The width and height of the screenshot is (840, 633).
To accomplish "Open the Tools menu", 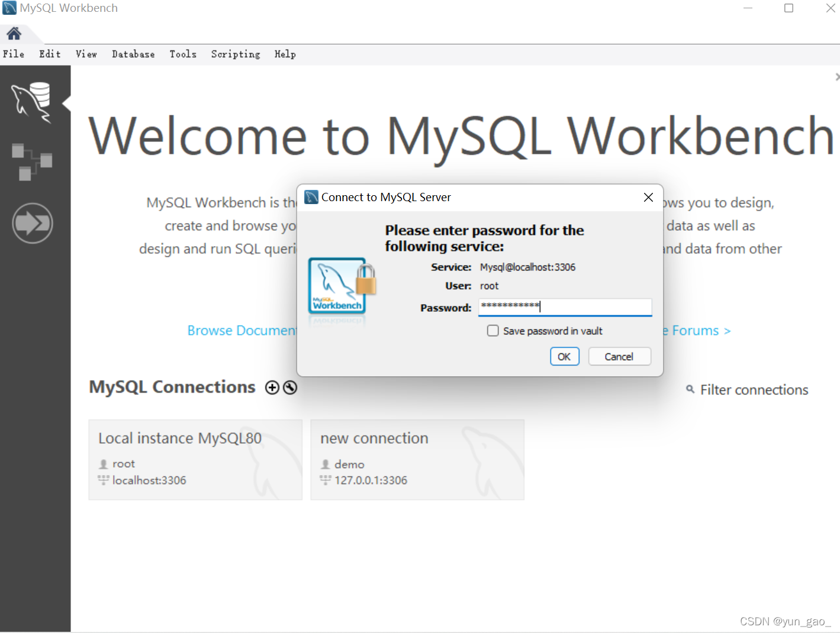I will (x=183, y=54).
